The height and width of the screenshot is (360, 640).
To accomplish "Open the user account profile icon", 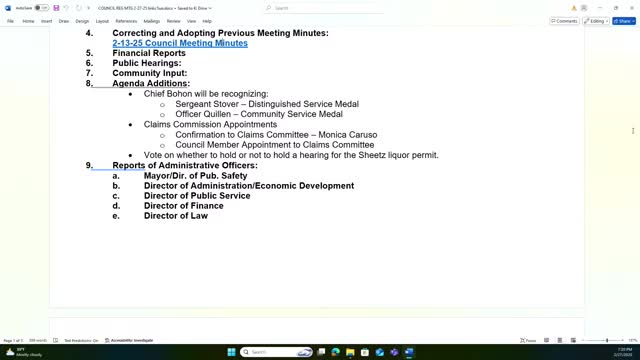I will [x=584, y=8].
